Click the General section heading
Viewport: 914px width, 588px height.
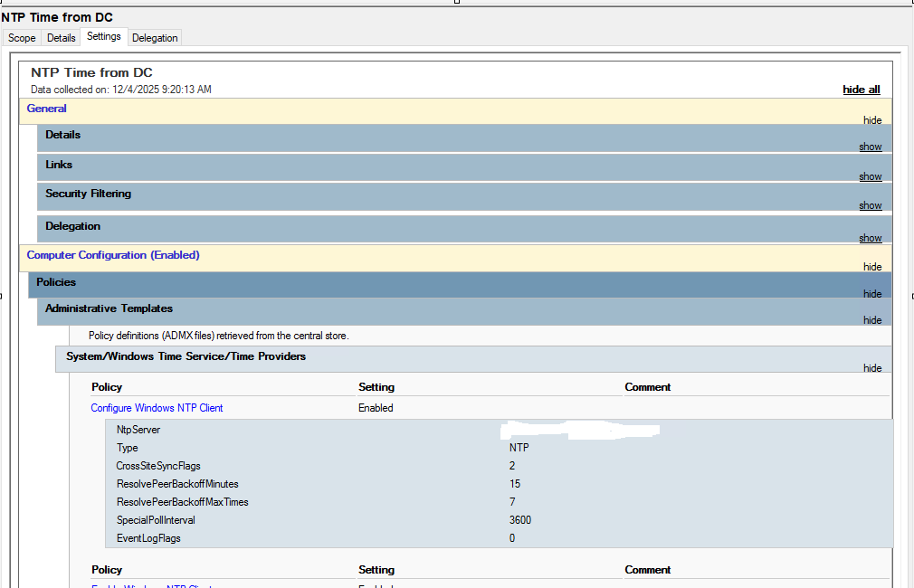[47, 109]
